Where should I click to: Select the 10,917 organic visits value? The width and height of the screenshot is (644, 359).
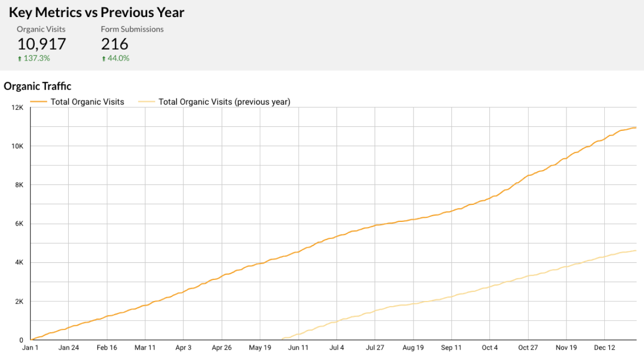point(41,44)
